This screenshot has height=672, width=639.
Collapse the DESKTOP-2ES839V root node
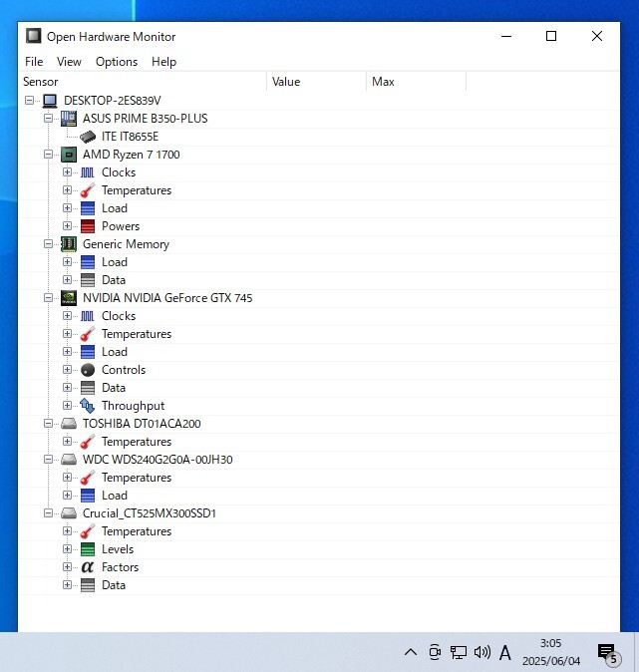[x=29, y=101]
